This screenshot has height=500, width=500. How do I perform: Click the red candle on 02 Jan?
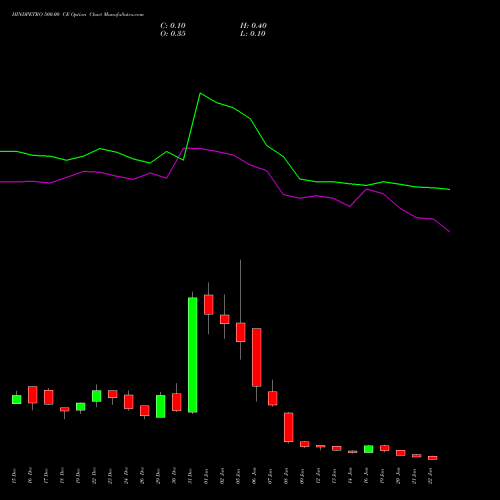point(225,319)
